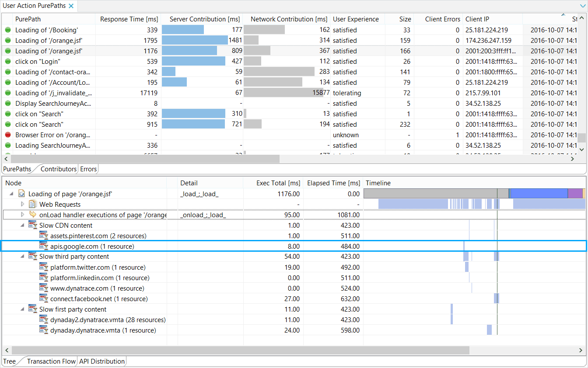
Task: Click the lower tree horizontal scrollbar thumb
Action: tap(241, 351)
